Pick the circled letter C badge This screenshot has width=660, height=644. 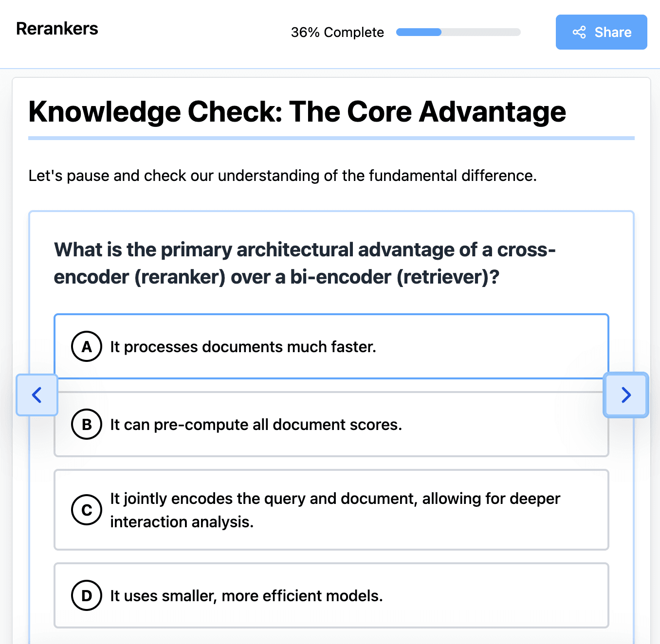coord(87,510)
